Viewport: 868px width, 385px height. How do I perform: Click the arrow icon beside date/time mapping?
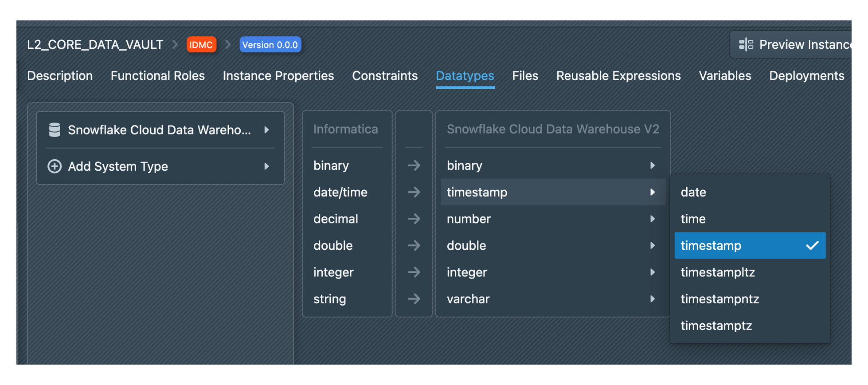point(414,192)
